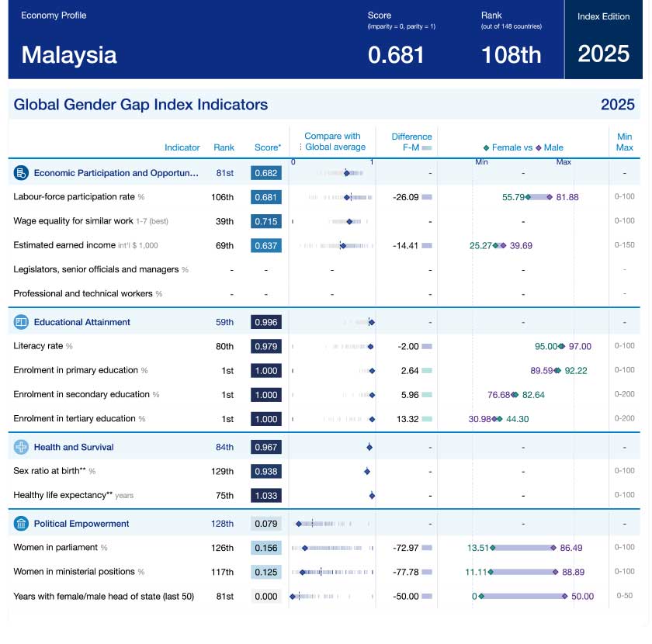The image size is (652, 644).
Task: Click the blue diamond marker in the Literacy rate row
Action: pos(370,347)
